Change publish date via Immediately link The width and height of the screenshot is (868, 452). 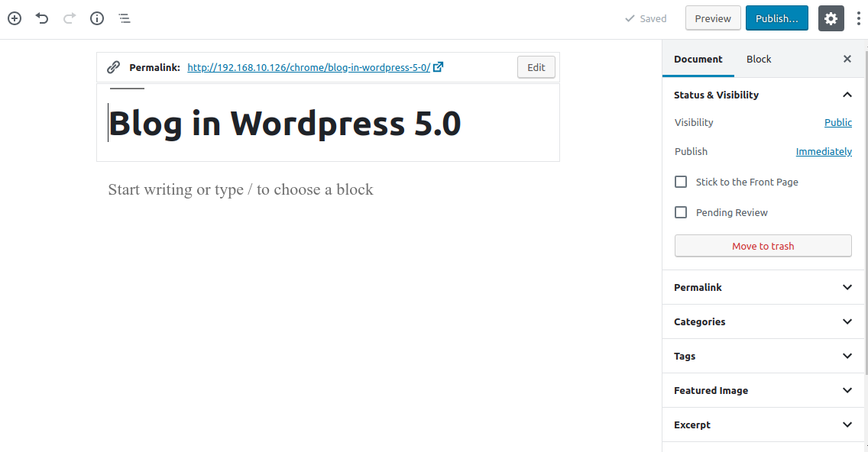click(824, 151)
